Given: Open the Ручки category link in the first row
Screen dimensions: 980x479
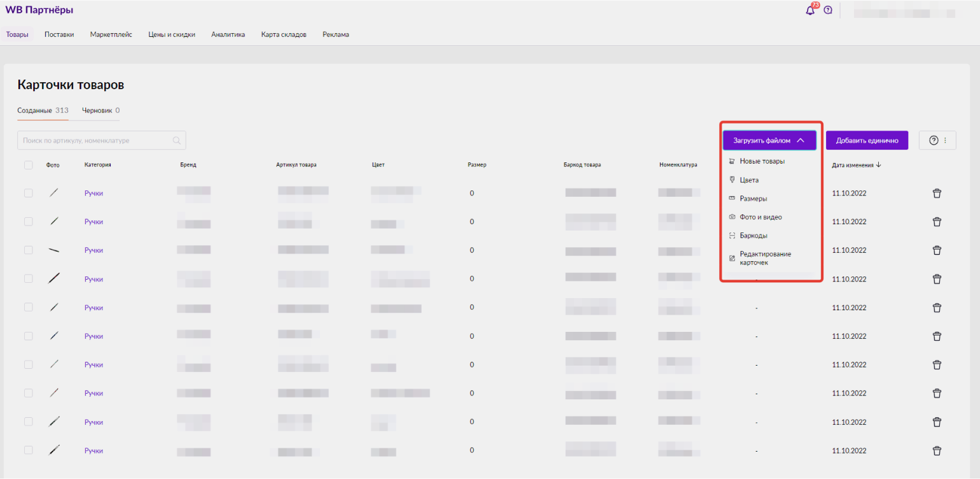Looking at the screenshot, I should point(94,193).
